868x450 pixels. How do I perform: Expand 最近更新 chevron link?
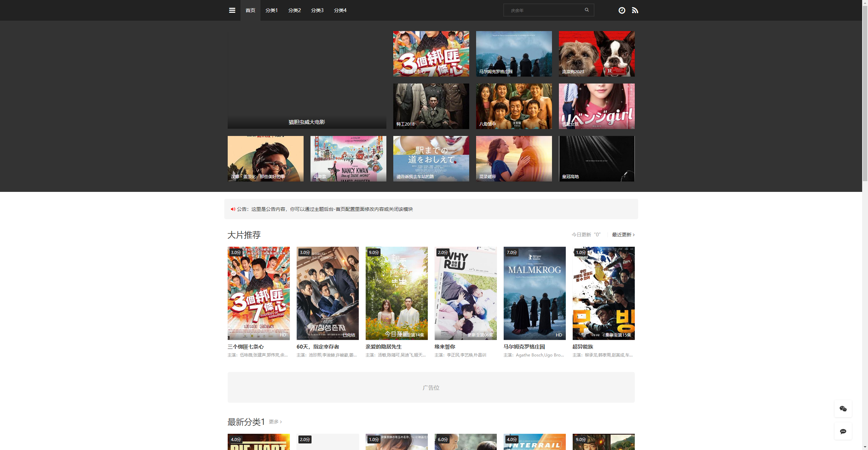[x=623, y=235]
